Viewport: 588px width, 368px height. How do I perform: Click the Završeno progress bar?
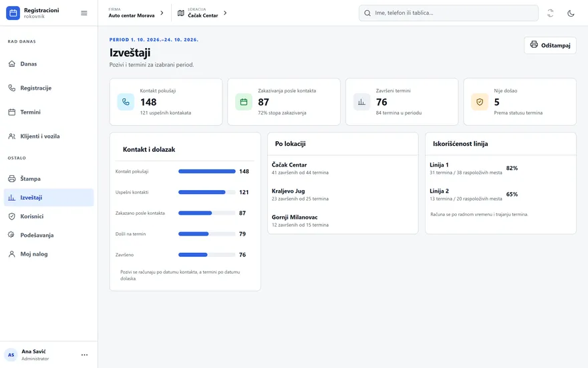click(x=207, y=255)
